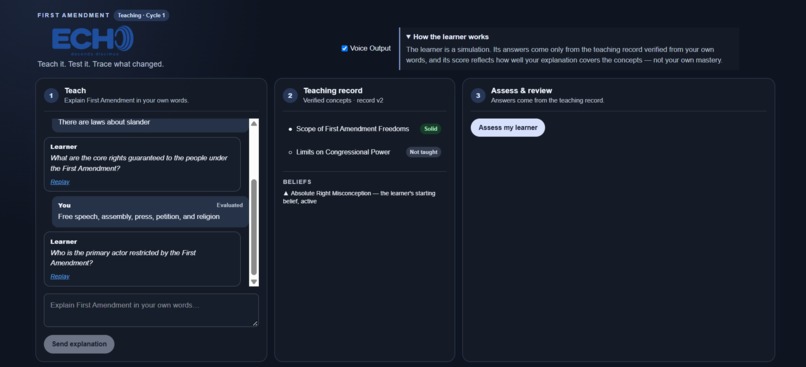Screen dimensions: 806x367
Task: Click the resize grip of the explanation box
Action: tap(255, 323)
